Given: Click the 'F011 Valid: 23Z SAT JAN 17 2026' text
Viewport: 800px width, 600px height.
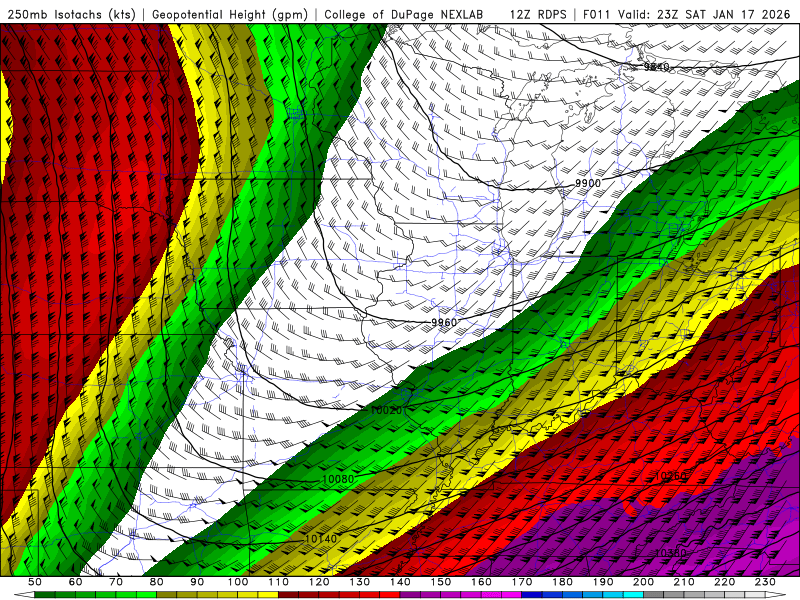Looking at the screenshot, I should 686,14.
